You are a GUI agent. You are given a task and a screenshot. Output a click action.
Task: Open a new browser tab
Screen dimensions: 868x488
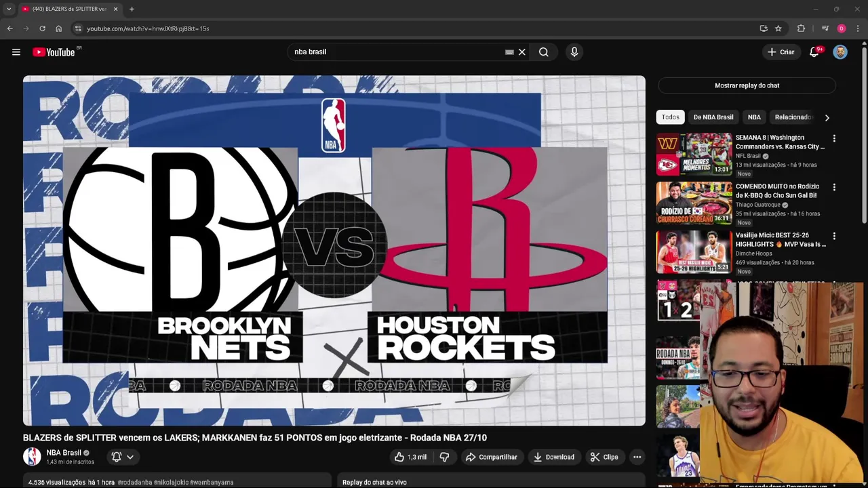(132, 9)
